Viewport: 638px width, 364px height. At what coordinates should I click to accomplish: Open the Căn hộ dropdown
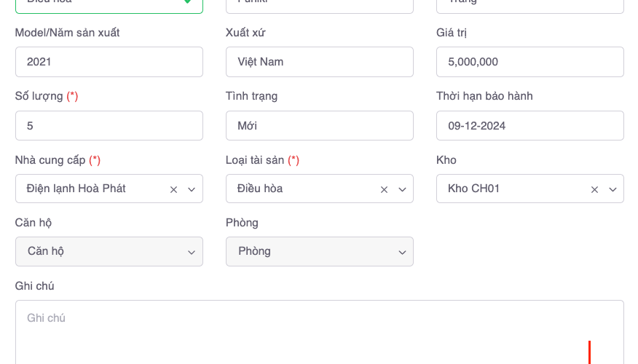click(109, 252)
